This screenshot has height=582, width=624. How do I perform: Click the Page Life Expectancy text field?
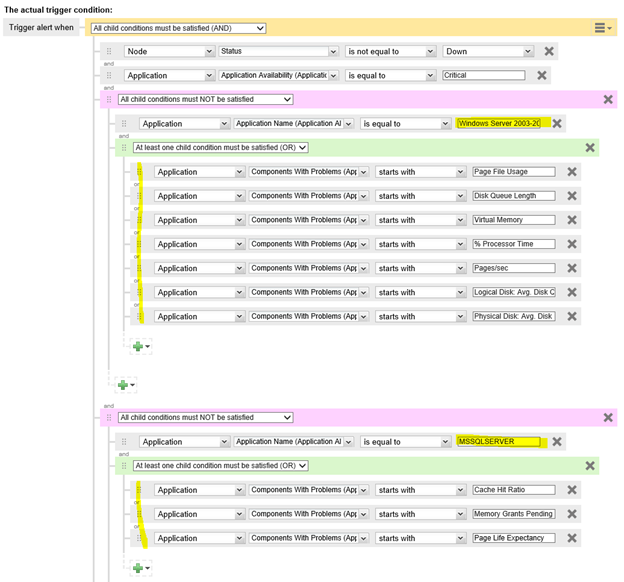(x=514, y=538)
